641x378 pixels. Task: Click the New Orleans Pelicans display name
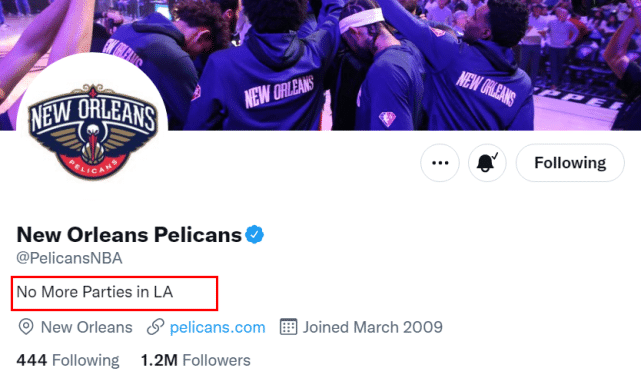point(129,235)
